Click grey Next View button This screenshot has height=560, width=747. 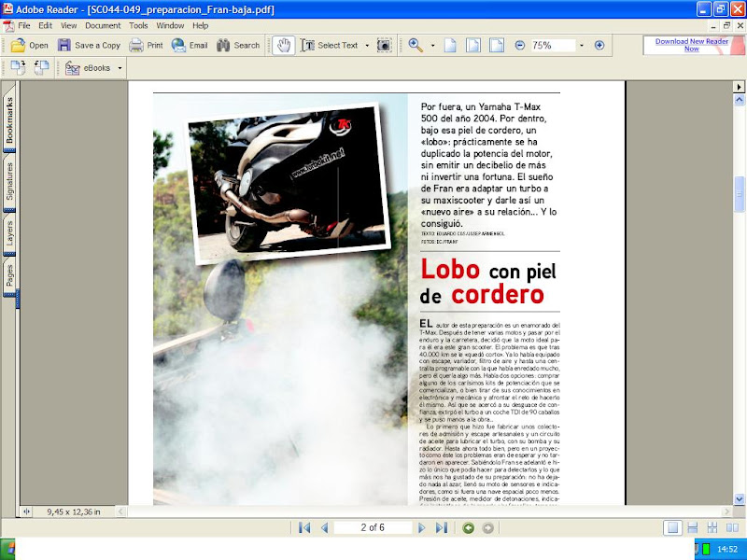tap(487, 527)
